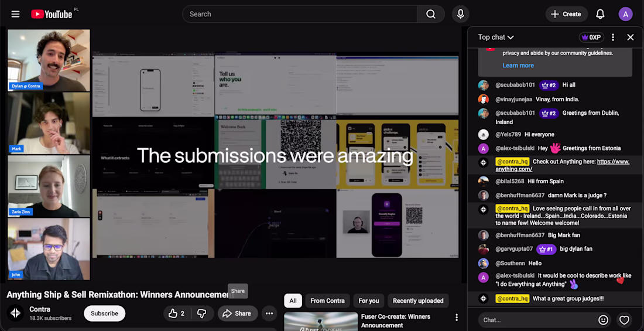Click the #2 badge beside Hi all
This screenshot has width=644, height=331.
549,85
